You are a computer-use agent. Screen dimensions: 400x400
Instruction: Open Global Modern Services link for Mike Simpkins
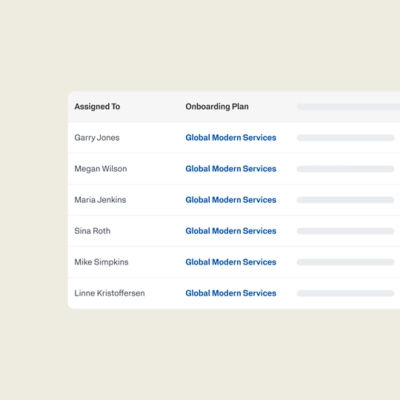pos(231,262)
